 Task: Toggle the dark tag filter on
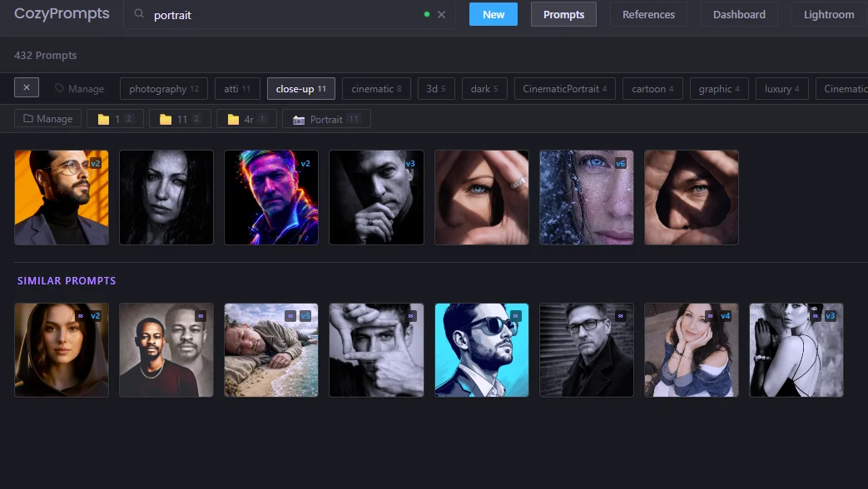(x=484, y=88)
